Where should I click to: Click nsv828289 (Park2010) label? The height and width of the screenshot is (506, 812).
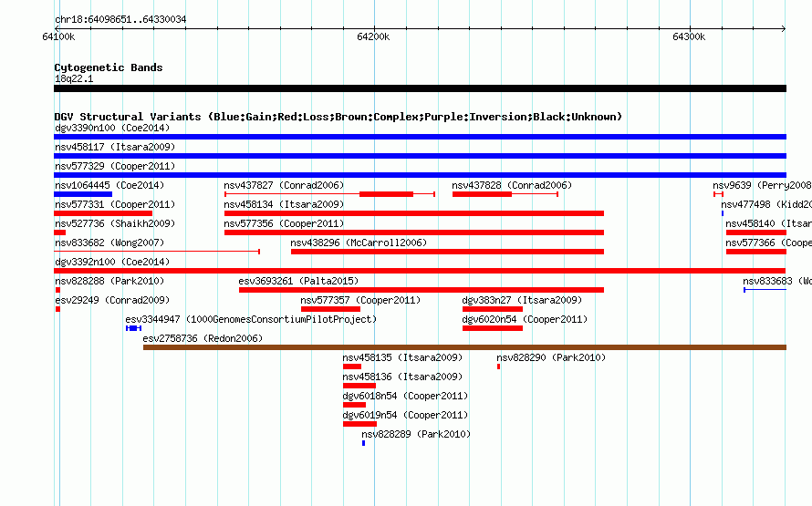416,434
